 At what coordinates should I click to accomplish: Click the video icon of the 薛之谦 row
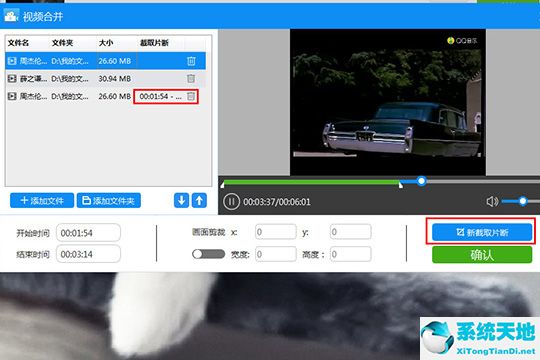12,79
